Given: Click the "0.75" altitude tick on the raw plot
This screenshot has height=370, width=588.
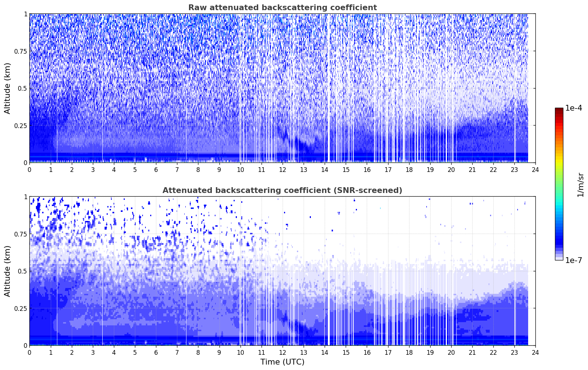Looking at the screenshot, I should pyautogui.click(x=21, y=51).
